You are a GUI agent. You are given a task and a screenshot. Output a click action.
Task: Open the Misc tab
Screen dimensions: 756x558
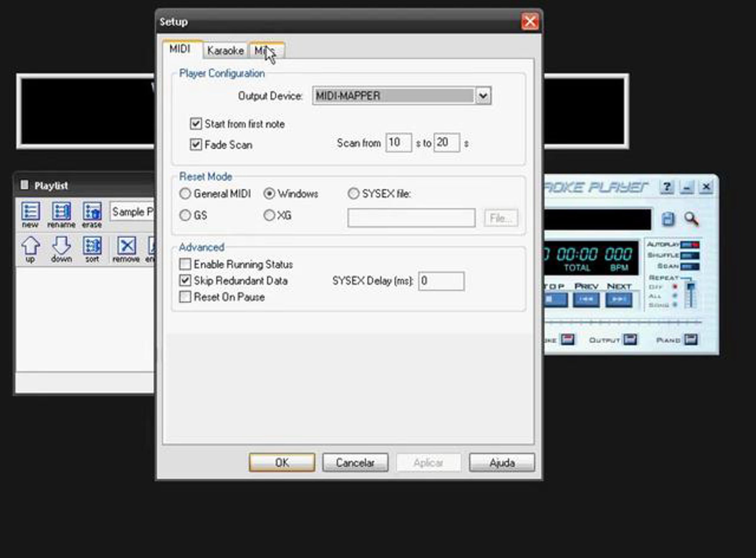point(266,51)
